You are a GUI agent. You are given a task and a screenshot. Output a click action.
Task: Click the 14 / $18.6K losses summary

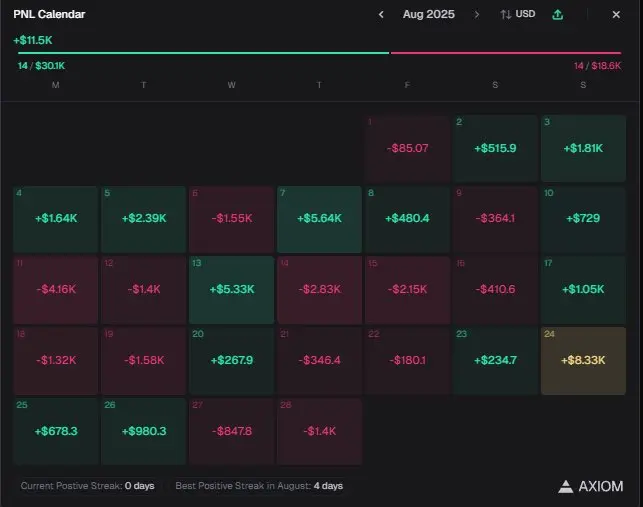[x=597, y=66]
